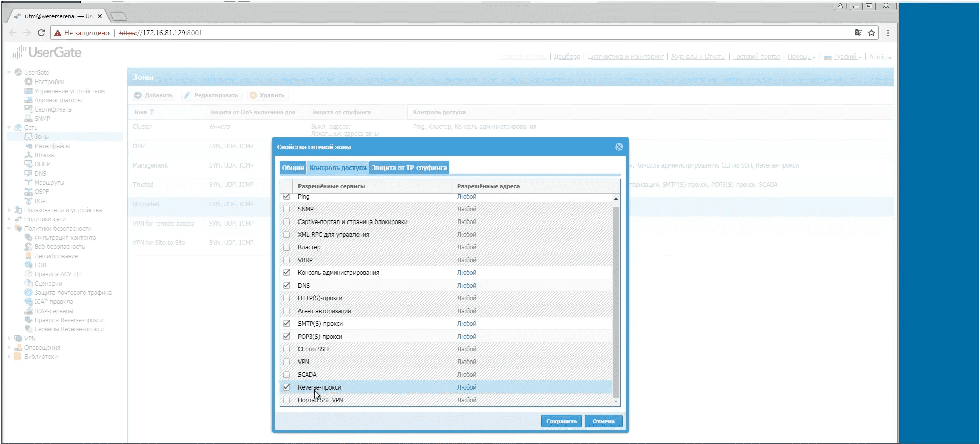Switch to Контроль доступа tab
This screenshot has width=980, height=444.
click(x=338, y=168)
